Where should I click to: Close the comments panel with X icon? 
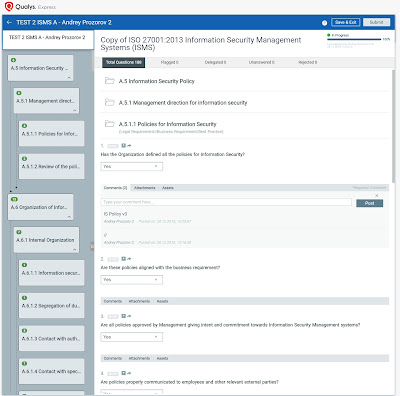377,196
